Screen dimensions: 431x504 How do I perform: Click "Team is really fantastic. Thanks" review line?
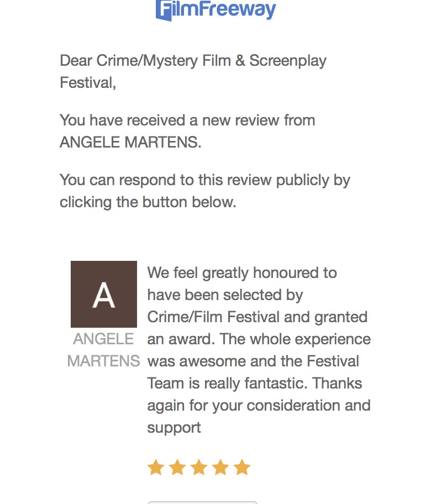[x=254, y=384]
